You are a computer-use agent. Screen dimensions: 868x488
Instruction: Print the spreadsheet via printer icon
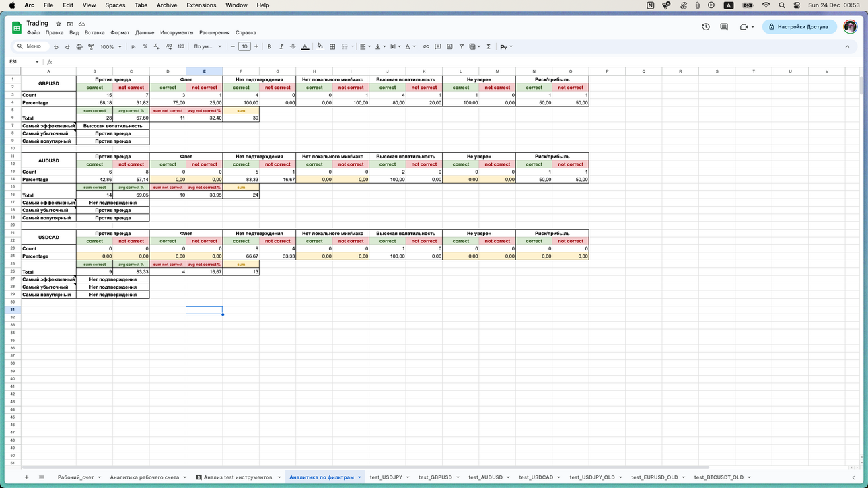coord(79,46)
